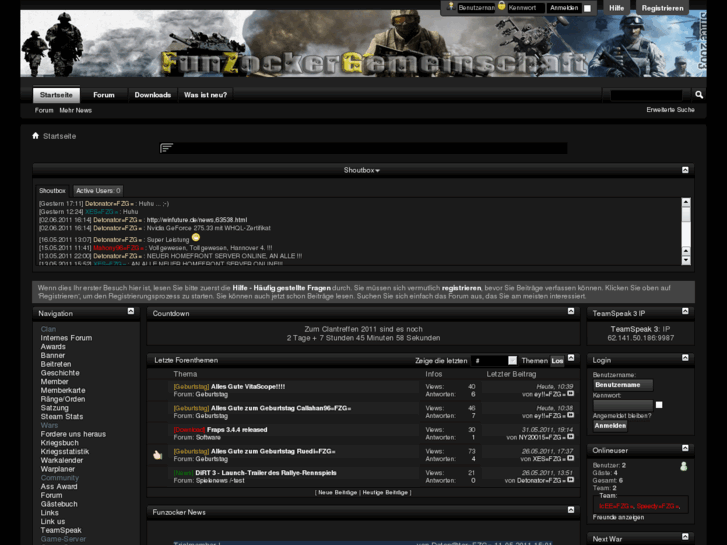
Task: Collapse the Onlineuser panel
Action: click(685, 448)
